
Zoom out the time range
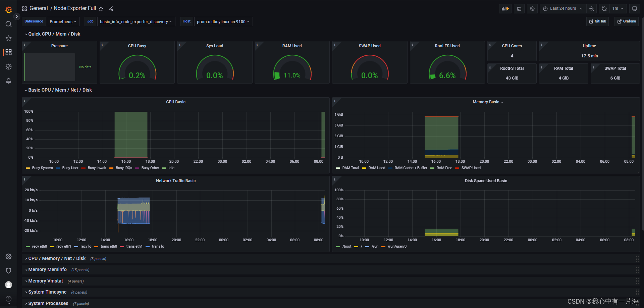tap(592, 9)
